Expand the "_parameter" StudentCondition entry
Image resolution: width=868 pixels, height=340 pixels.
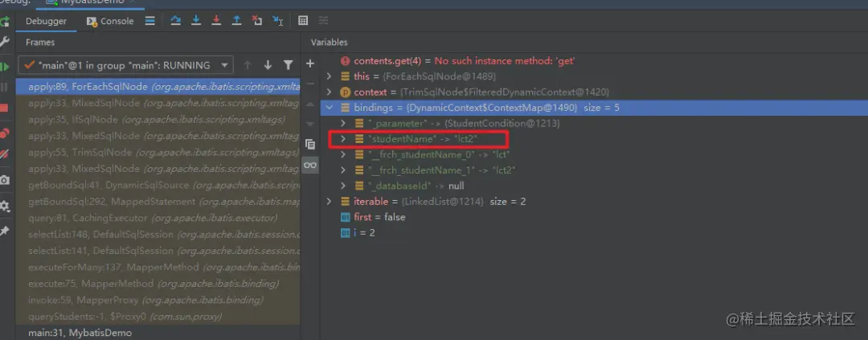[343, 124]
